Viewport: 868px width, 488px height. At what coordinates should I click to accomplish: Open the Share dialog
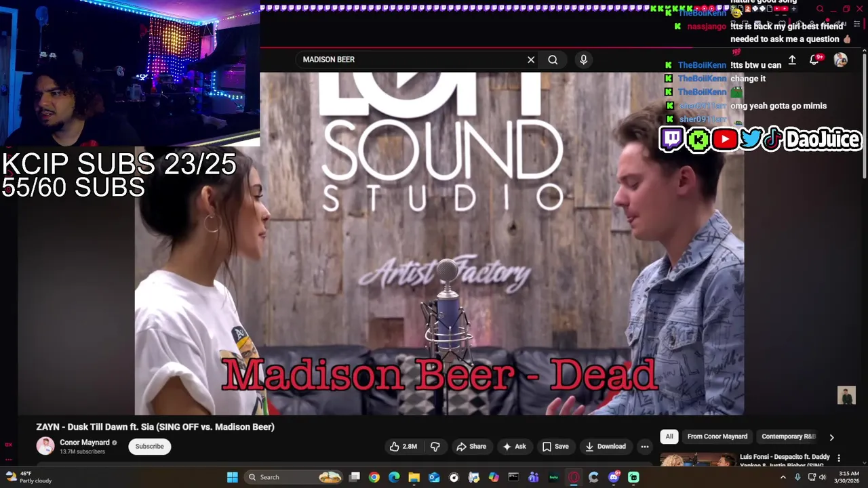(x=471, y=447)
